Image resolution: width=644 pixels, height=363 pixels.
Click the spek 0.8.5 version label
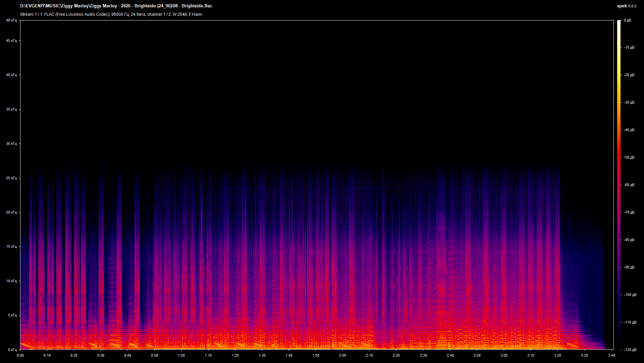(627, 6)
